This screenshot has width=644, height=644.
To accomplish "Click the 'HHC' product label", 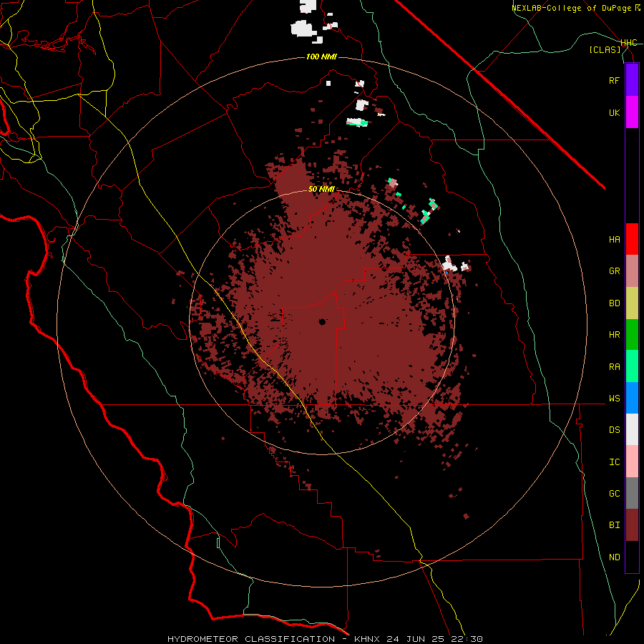I will pos(629,43).
